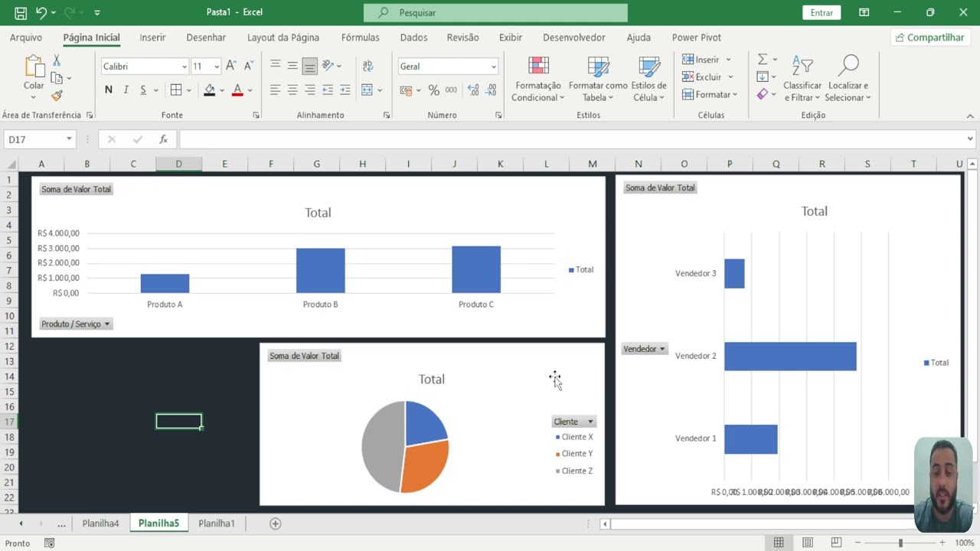Open the font size dropdown
Image resolution: width=980 pixels, height=551 pixels.
point(217,67)
